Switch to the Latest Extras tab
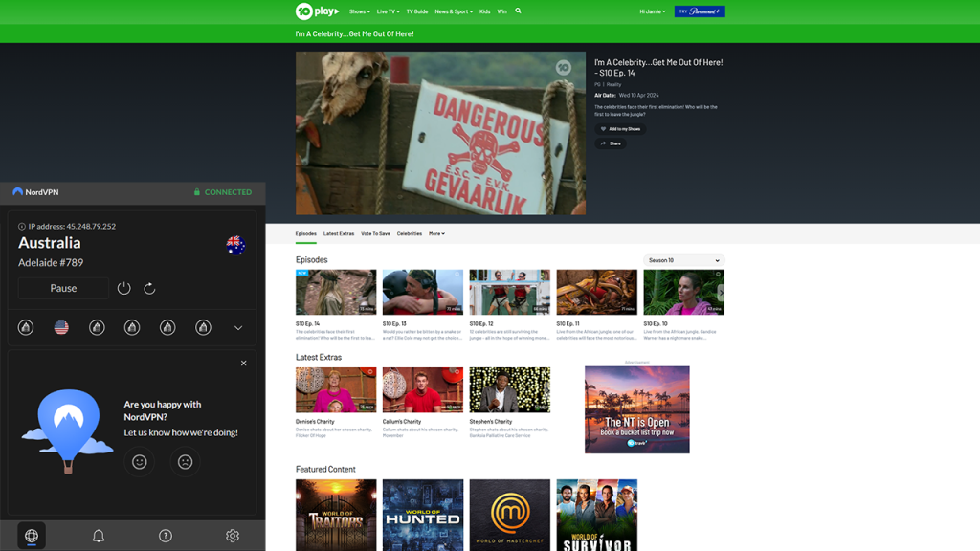Viewport: 980px width, 551px height. 339,233
